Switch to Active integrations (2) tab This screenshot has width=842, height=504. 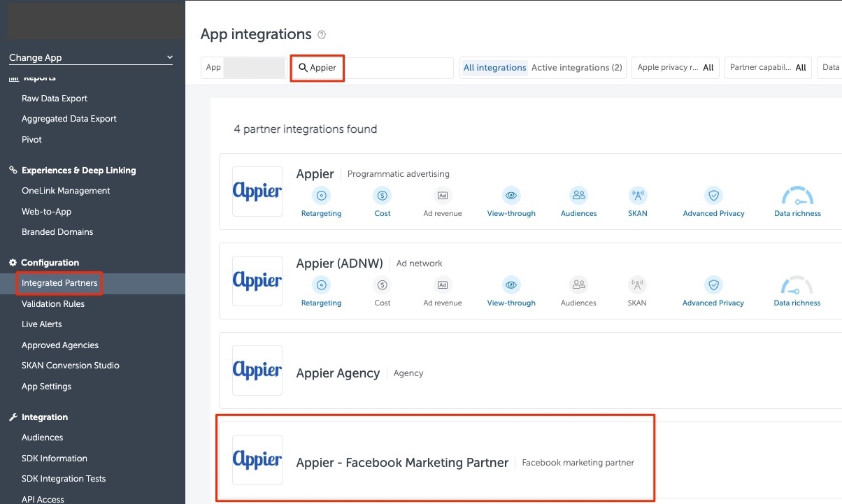tap(576, 68)
